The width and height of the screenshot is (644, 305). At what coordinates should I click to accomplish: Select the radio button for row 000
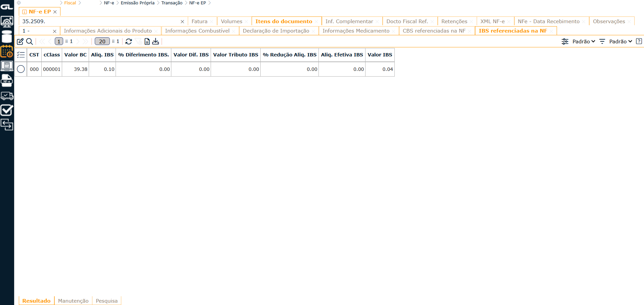21,69
